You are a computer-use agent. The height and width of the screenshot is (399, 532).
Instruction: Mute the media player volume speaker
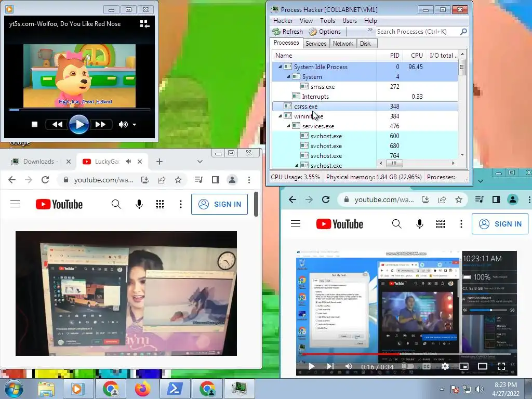pos(123,125)
